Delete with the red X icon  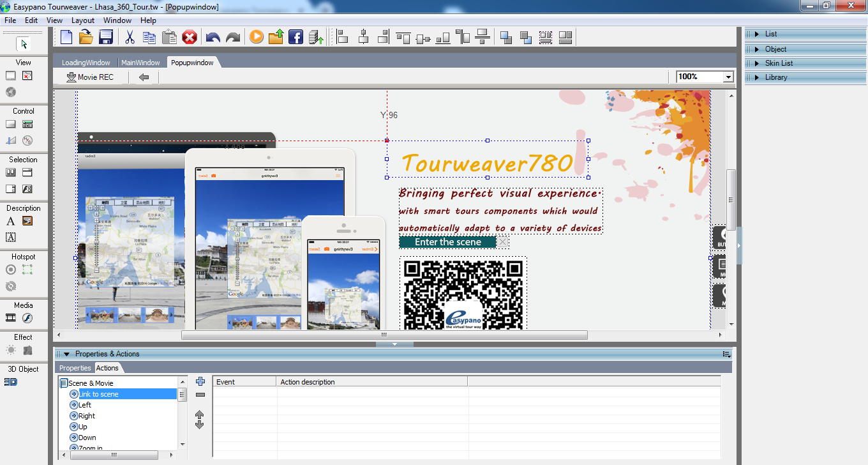tap(190, 37)
